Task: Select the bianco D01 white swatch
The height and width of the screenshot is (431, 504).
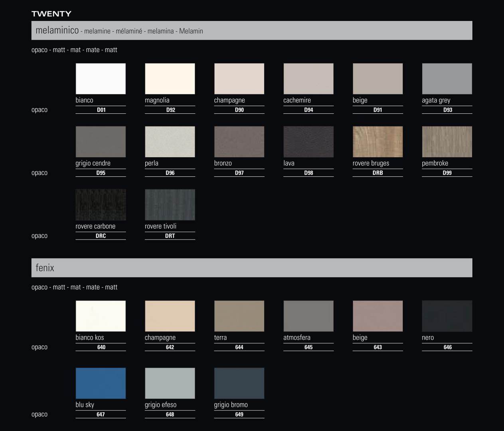Action: [101, 79]
